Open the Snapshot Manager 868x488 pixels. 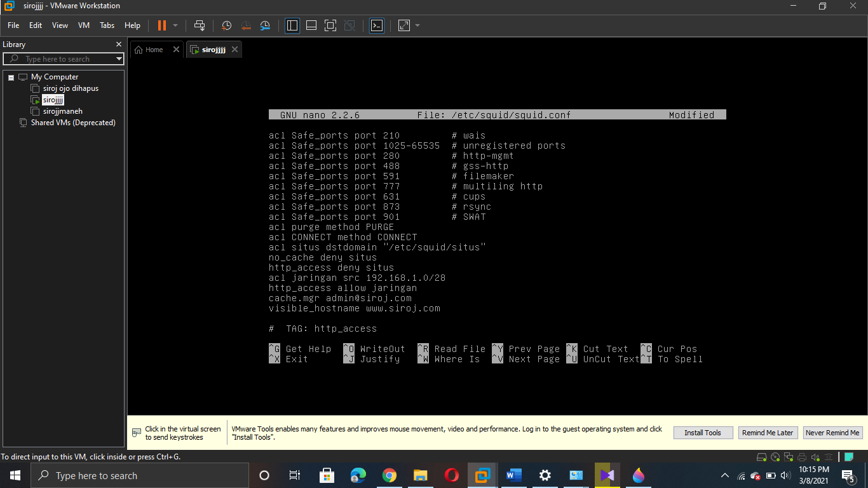click(265, 25)
